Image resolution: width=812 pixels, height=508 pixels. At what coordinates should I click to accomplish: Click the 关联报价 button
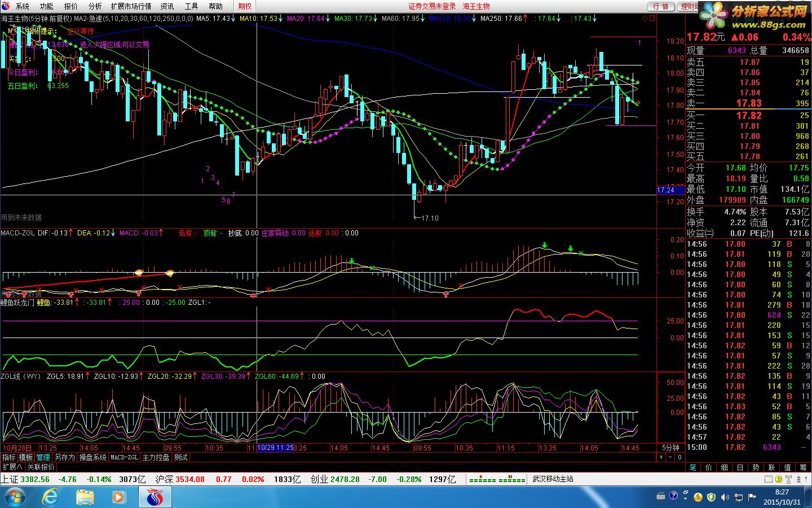coord(41,467)
